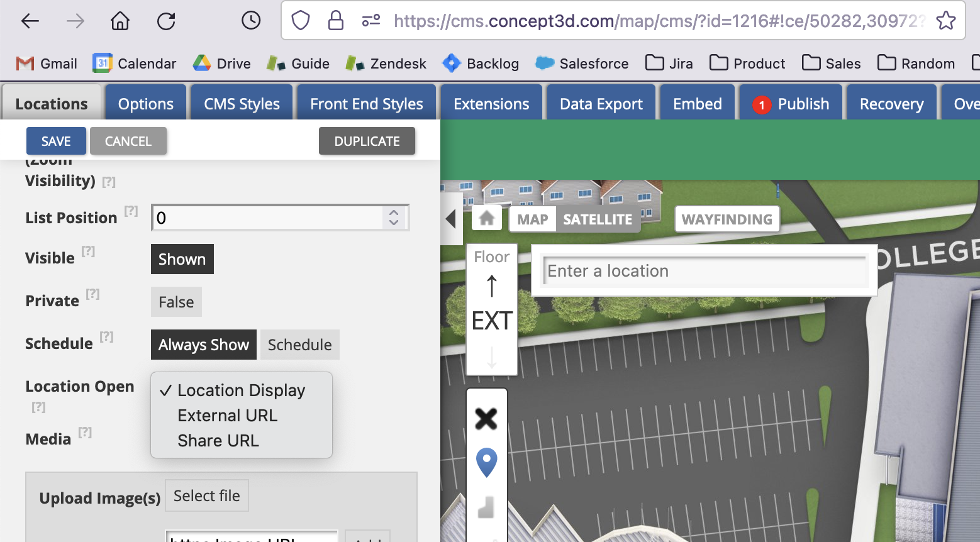Click the help icon next to Visible

[x=88, y=252]
